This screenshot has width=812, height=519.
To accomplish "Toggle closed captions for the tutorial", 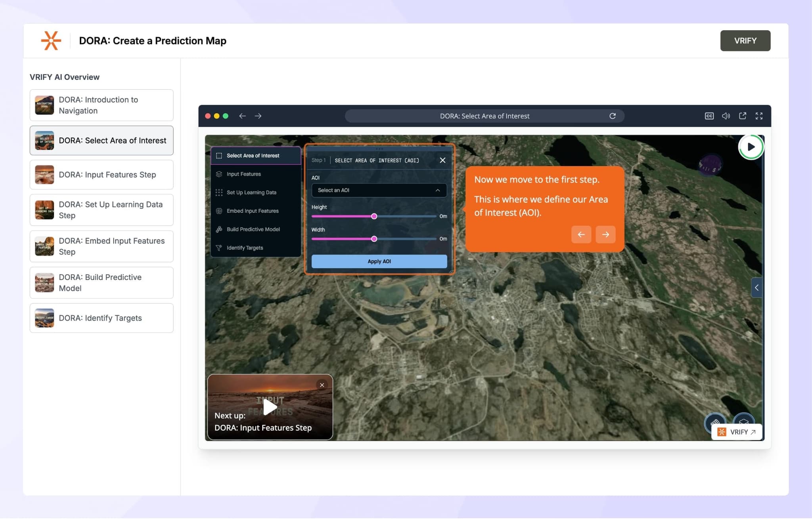I will tap(709, 116).
